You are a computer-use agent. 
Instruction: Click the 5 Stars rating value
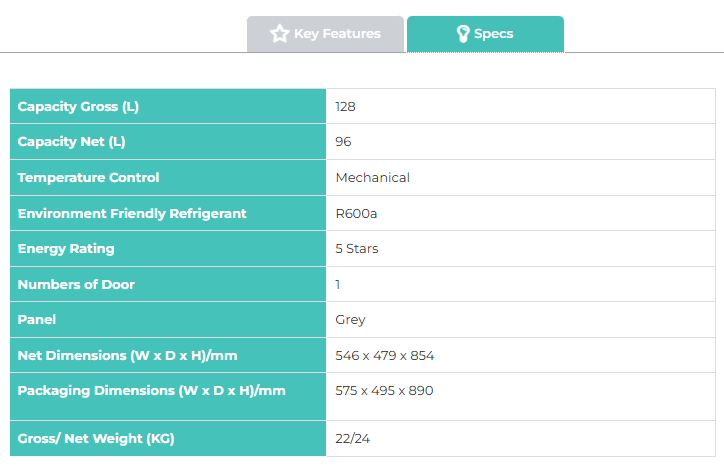pos(356,249)
